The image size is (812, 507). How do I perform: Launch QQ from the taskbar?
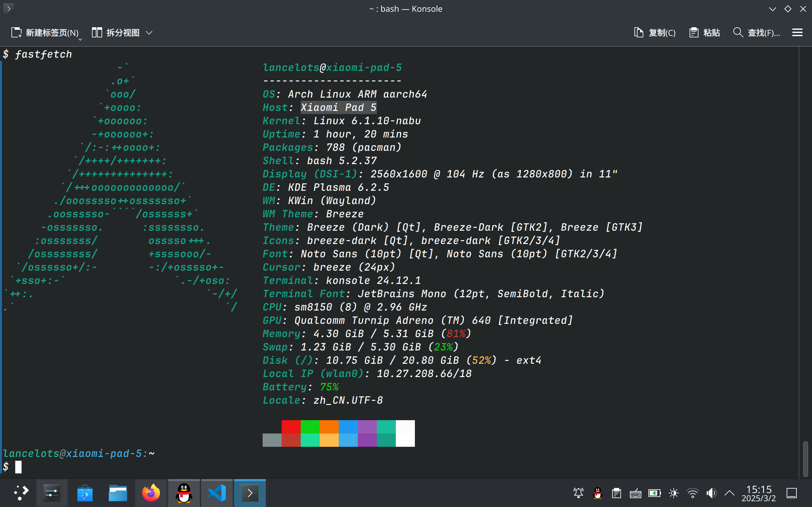[x=184, y=493]
